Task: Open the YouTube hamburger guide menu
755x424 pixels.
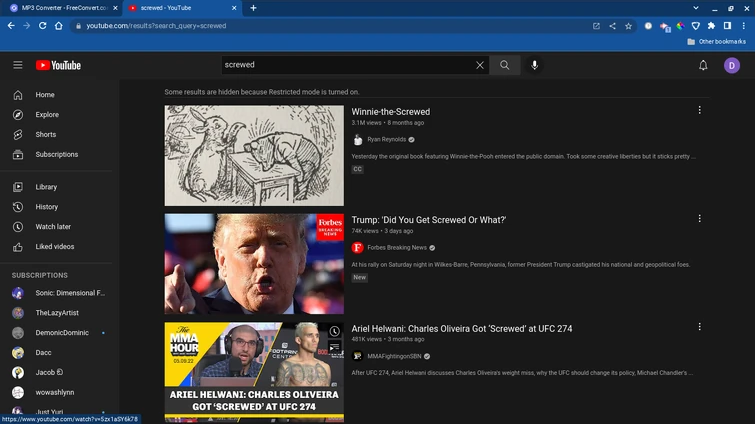Action: pyautogui.click(x=17, y=65)
